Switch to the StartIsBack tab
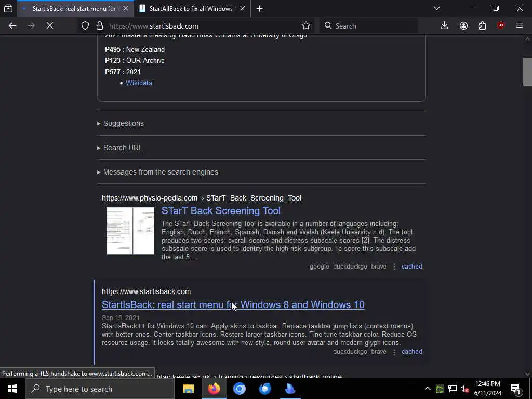The height and width of the screenshot is (399, 532). pyautogui.click(x=75, y=9)
